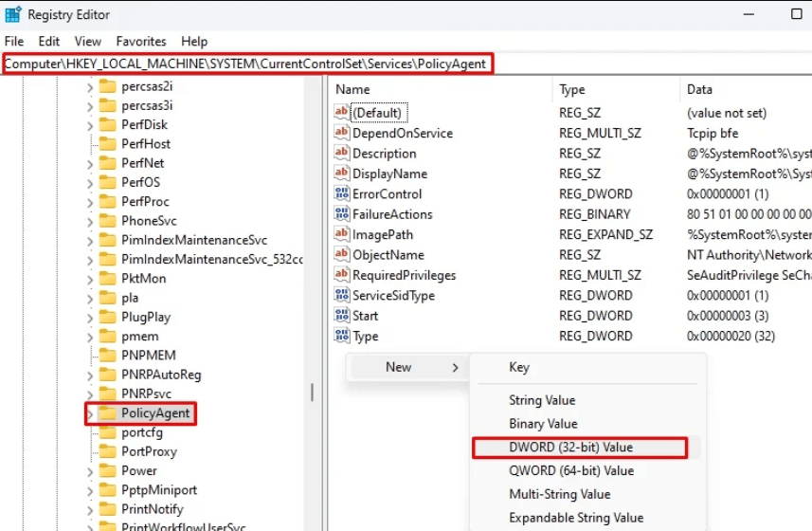The height and width of the screenshot is (531, 812).
Task: Open the Help menu
Action: [x=194, y=41]
